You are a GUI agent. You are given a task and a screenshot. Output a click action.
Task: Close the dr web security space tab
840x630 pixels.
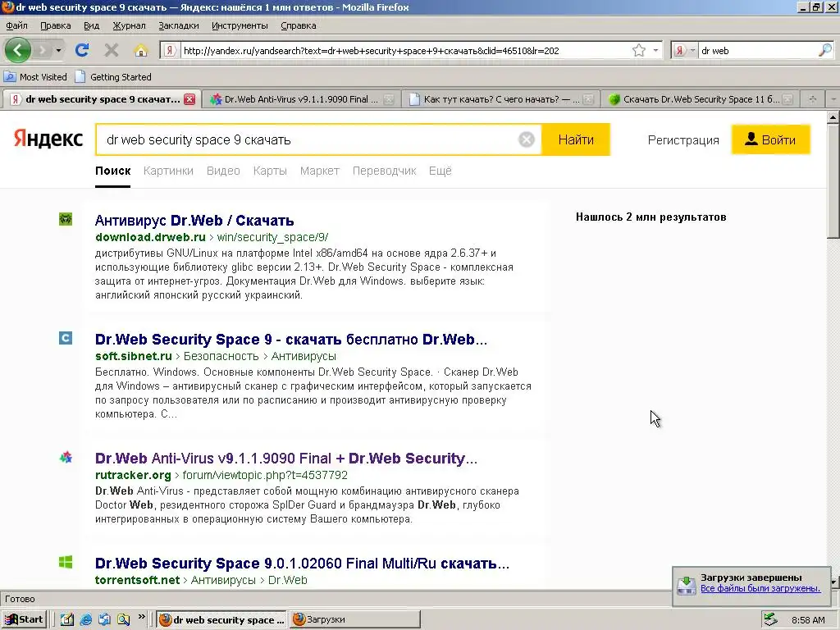coord(189,99)
